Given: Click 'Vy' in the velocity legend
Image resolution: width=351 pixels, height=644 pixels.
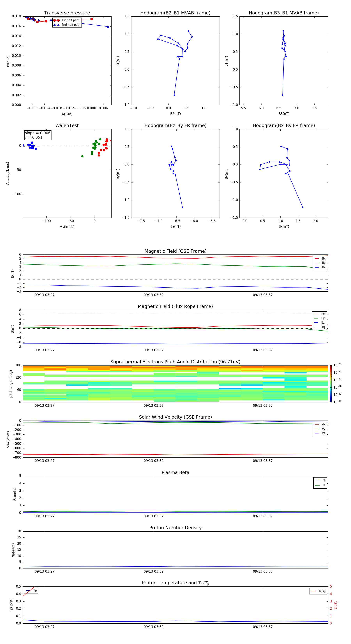Looking at the screenshot, I should 324,429.
